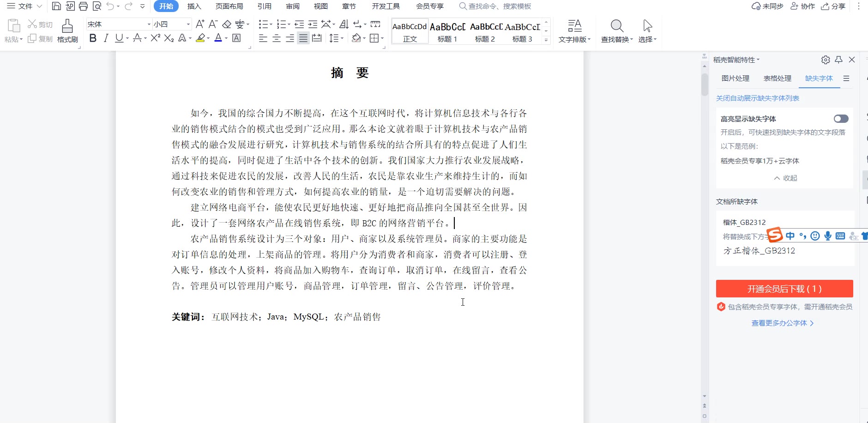
Task: Open print preview from the quick access bar
Action: click(x=97, y=6)
